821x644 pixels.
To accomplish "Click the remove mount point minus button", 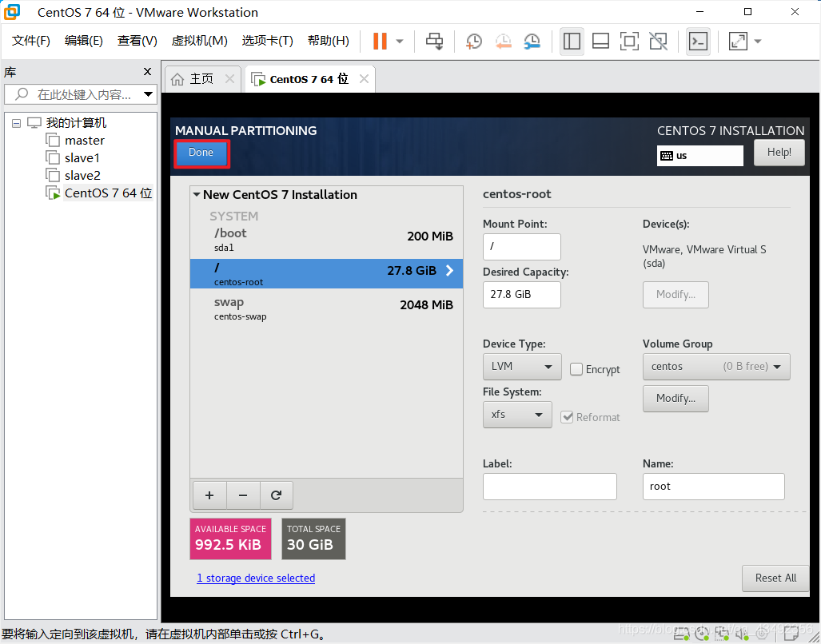I will (243, 495).
